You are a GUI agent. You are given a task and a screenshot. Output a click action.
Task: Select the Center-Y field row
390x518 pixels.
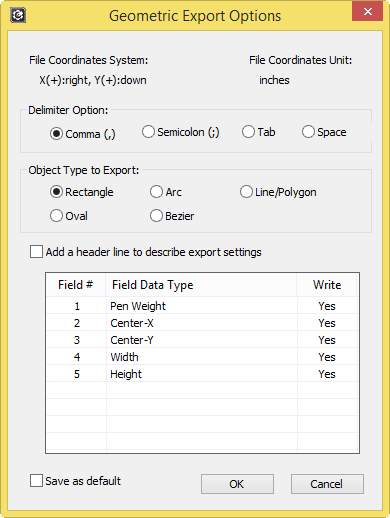[202, 340]
